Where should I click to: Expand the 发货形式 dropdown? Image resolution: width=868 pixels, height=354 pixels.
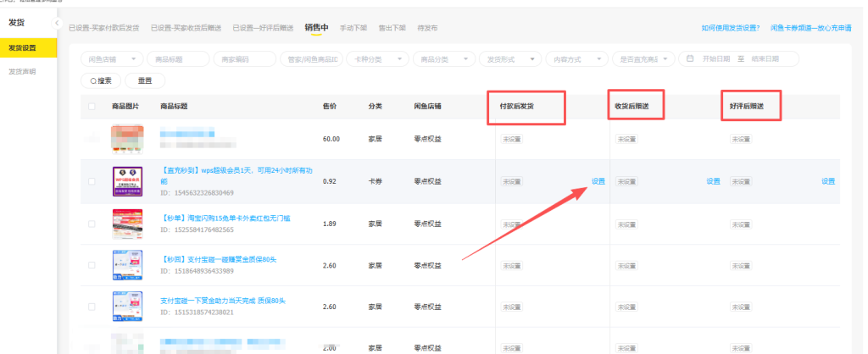[x=509, y=58]
